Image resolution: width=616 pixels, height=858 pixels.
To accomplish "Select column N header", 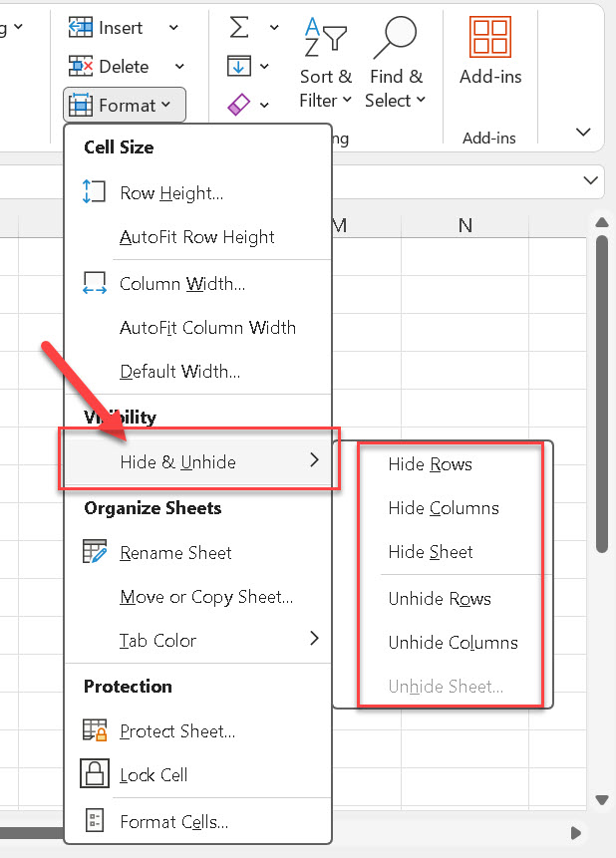I will (464, 225).
